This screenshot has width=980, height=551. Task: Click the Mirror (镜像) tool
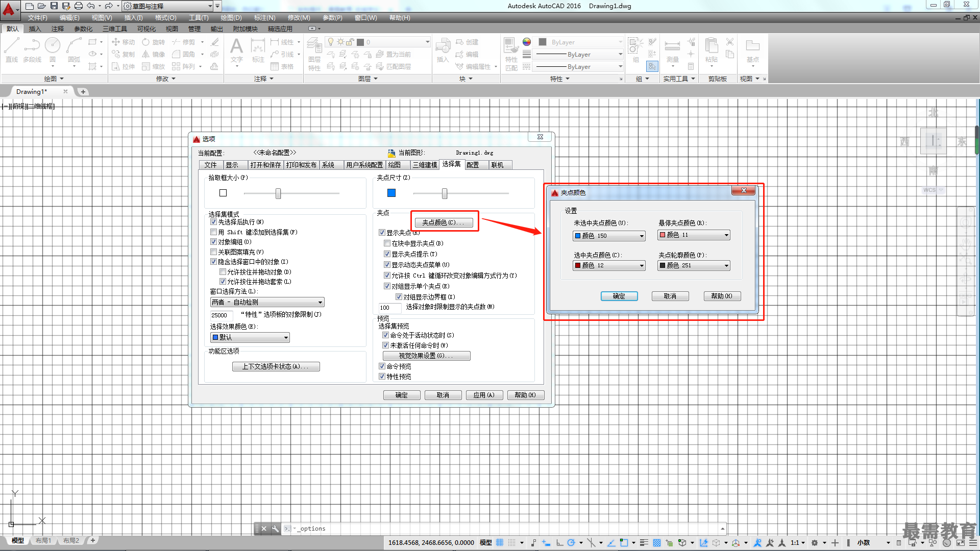(154, 54)
